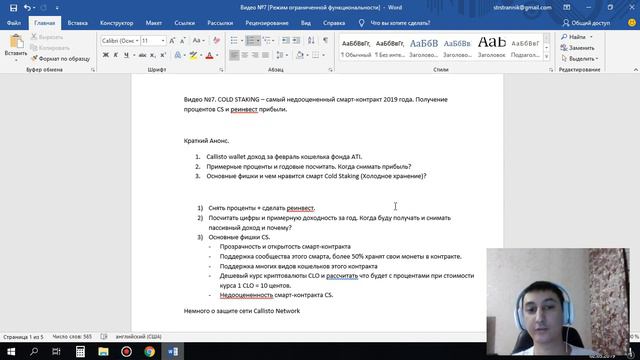Apply the Обычный style

tap(356, 47)
